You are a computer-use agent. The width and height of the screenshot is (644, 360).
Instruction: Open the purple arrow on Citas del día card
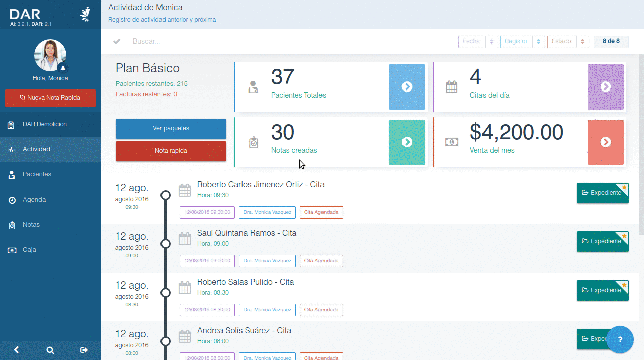click(x=606, y=87)
